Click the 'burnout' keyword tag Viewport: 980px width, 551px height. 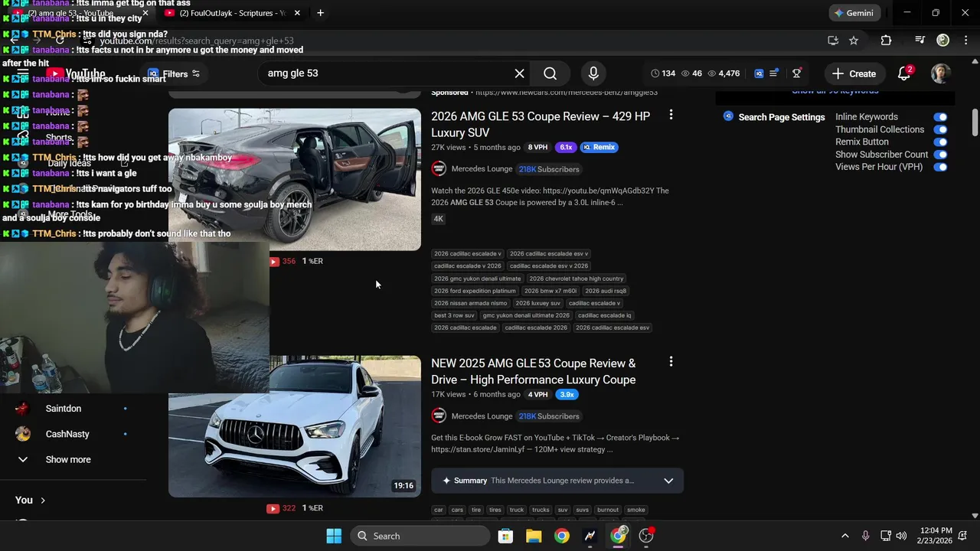[x=608, y=510]
